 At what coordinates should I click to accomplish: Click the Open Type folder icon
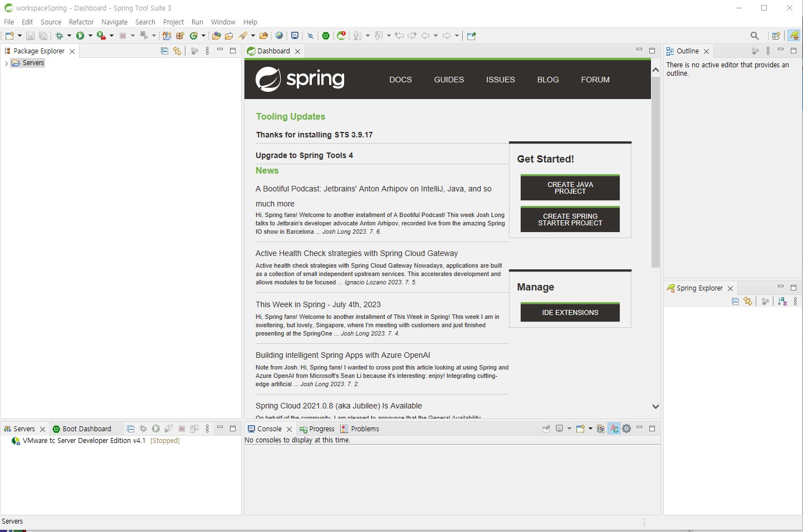217,36
